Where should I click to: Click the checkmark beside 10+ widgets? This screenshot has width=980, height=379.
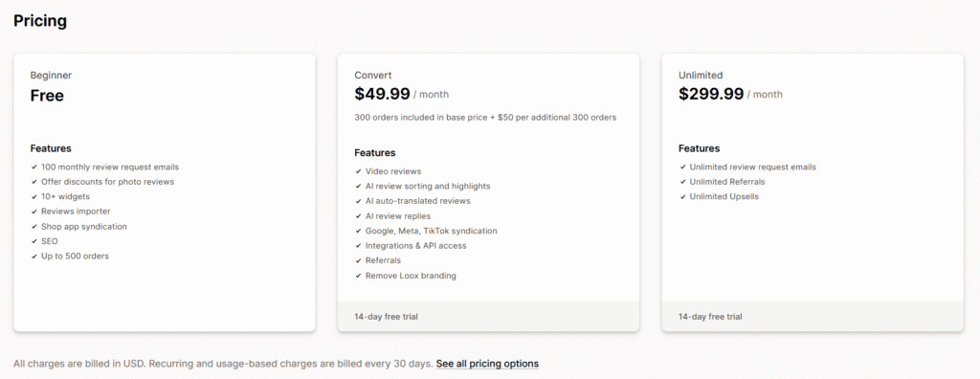tap(33, 197)
